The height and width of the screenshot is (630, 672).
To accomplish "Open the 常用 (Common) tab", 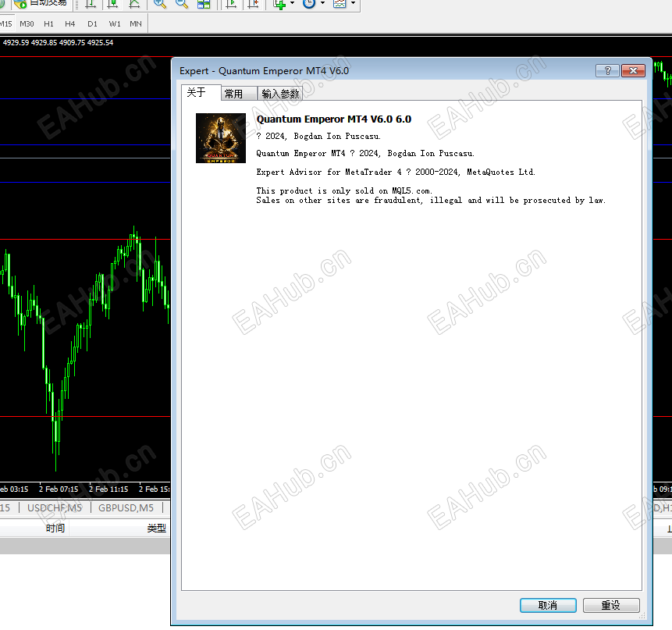I will coord(239,94).
